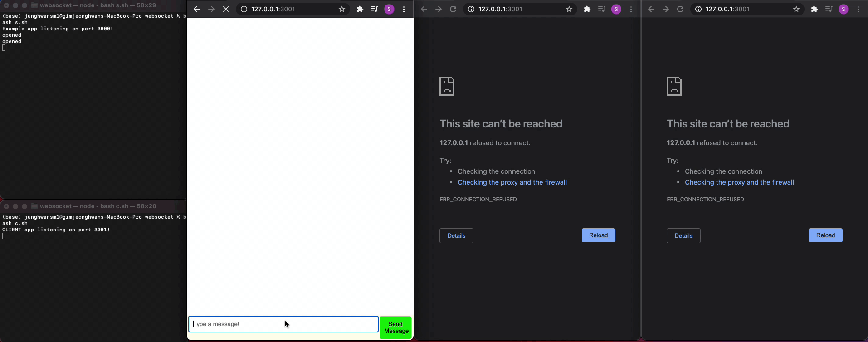Click sad page icon in middle browser window

[447, 86]
